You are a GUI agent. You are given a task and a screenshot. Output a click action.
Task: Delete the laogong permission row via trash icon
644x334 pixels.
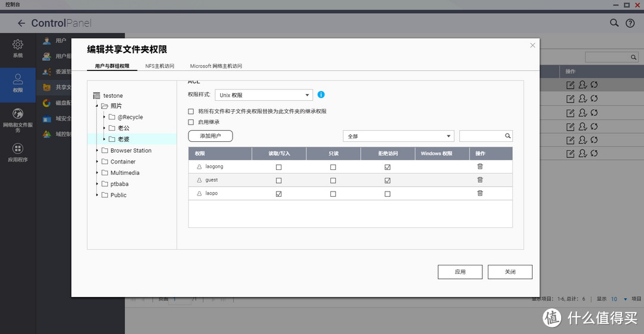480,166
